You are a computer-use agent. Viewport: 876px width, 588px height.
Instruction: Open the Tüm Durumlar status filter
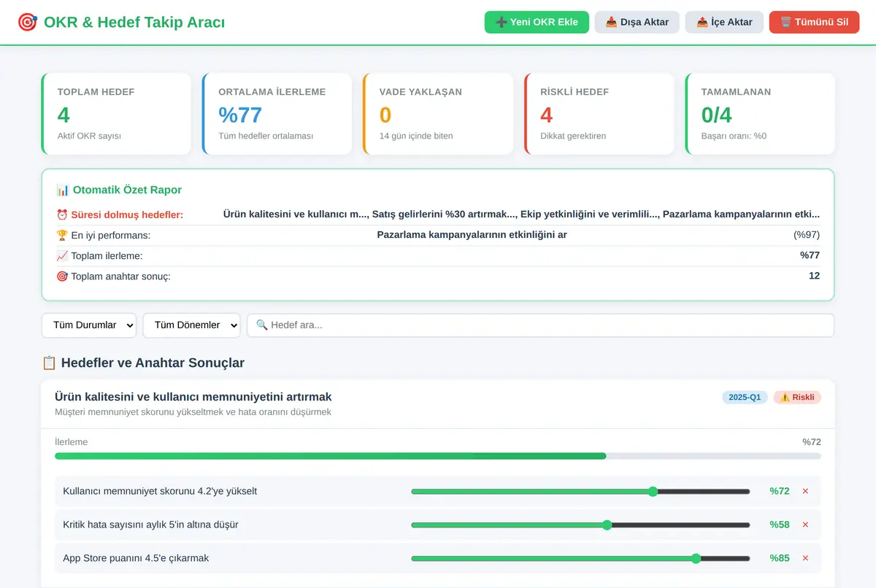pos(89,325)
